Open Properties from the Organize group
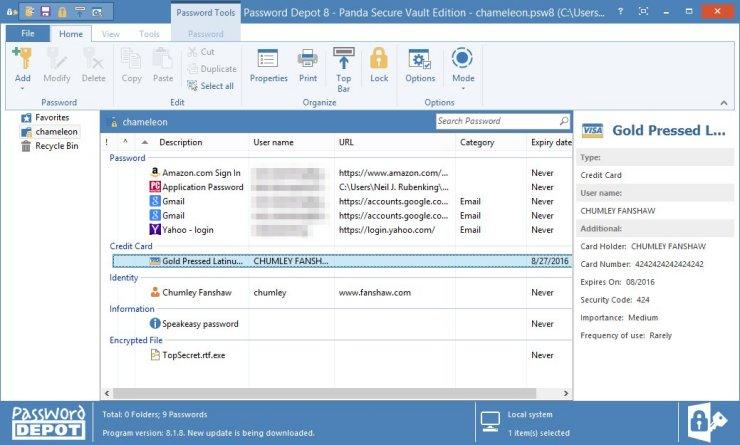This screenshot has height=445, width=740. [x=268, y=65]
